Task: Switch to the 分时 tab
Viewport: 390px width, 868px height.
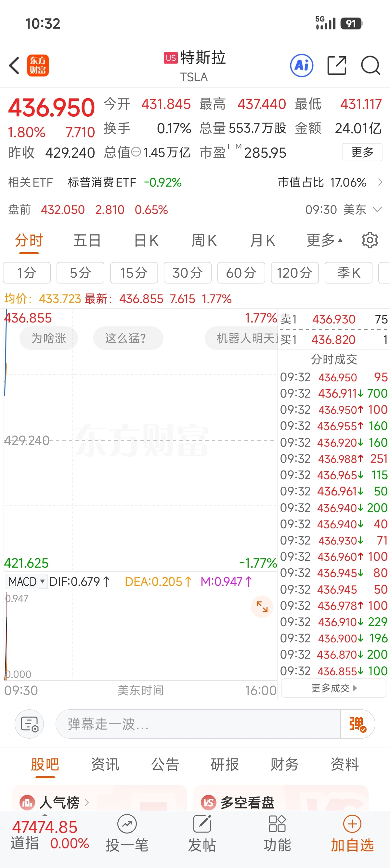Action: click(x=29, y=241)
